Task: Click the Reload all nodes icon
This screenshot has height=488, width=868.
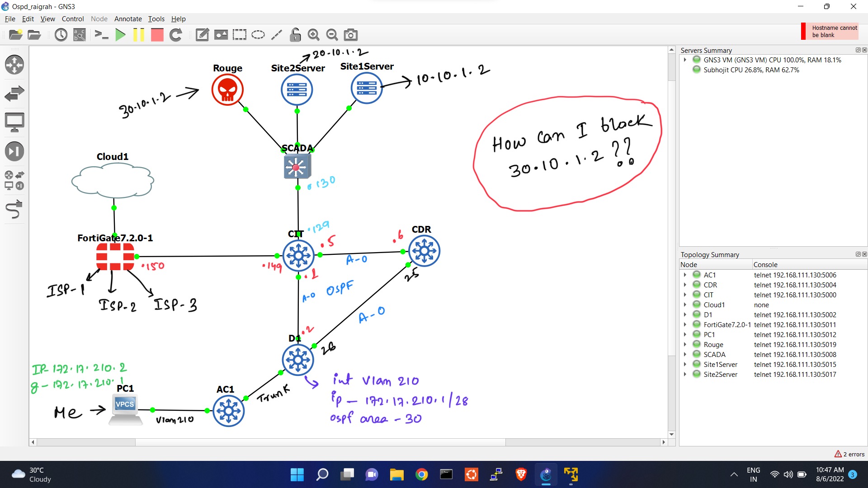Action: 176,35
